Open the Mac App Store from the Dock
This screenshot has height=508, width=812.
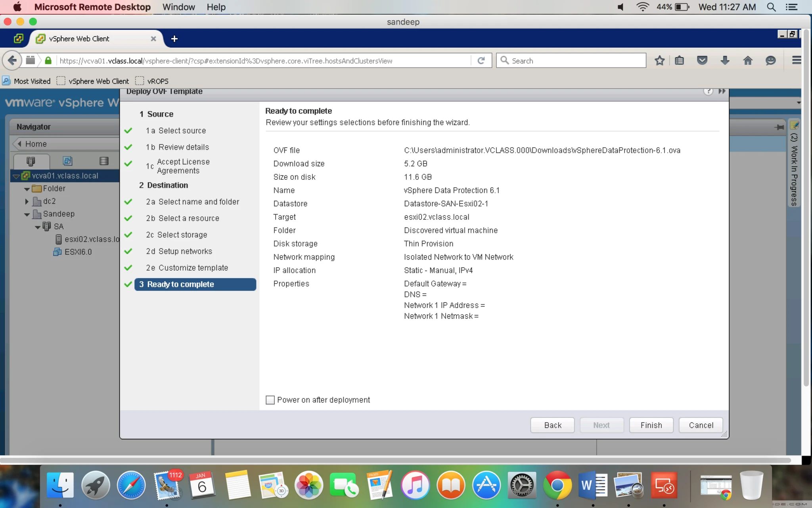tap(486, 485)
